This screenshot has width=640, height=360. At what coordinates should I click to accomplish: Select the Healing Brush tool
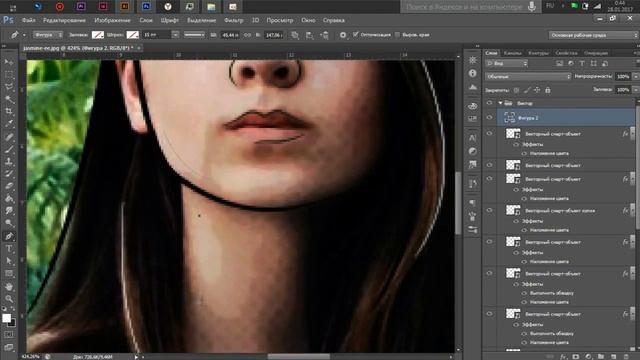(x=9, y=137)
